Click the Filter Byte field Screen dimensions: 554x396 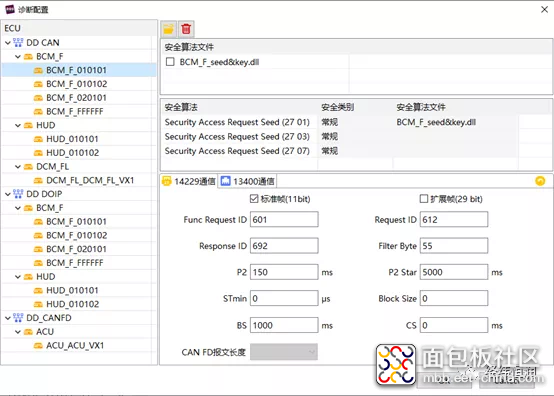(x=454, y=246)
